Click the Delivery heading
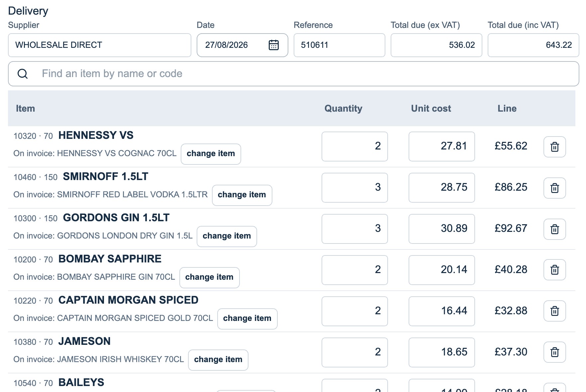Viewport: 586px width, 392px height. pyautogui.click(x=28, y=11)
